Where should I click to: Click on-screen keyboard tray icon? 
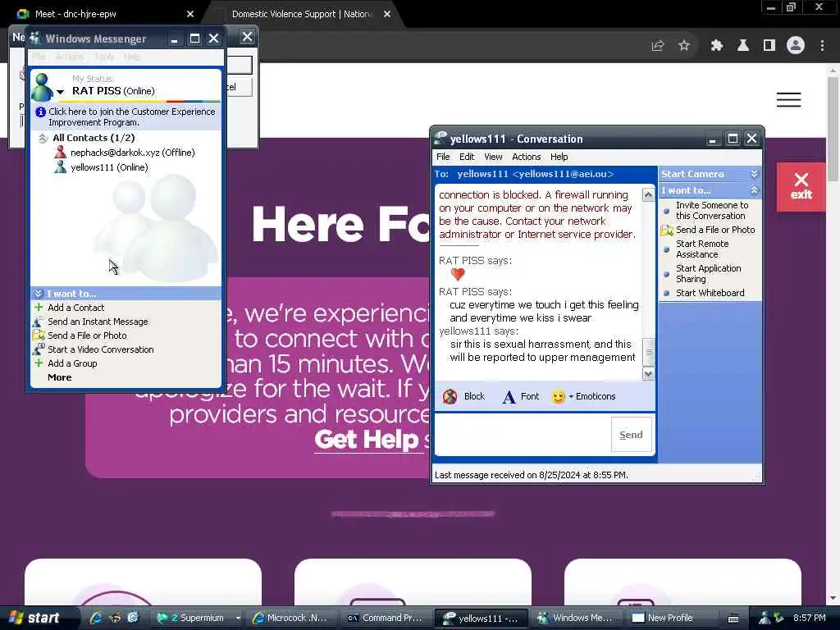point(733,619)
